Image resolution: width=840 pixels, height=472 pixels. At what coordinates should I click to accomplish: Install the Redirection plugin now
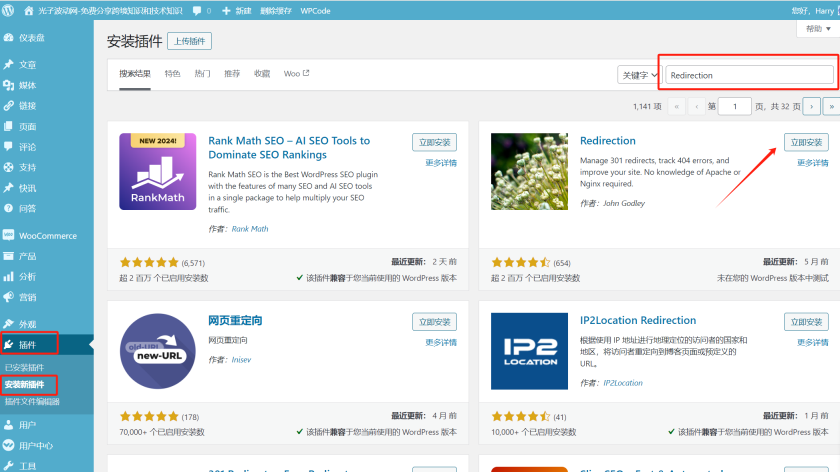(806, 143)
